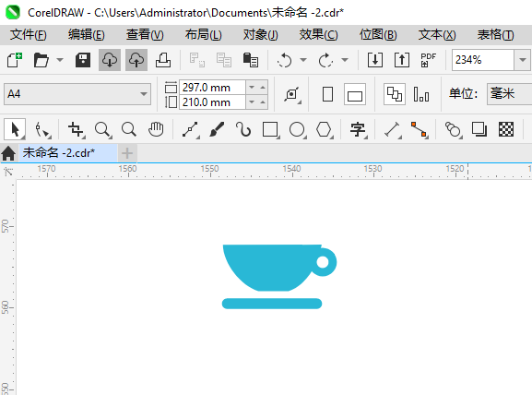Select the Polygon tool
The width and height of the screenshot is (532, 395).
(x=324, y=130)
